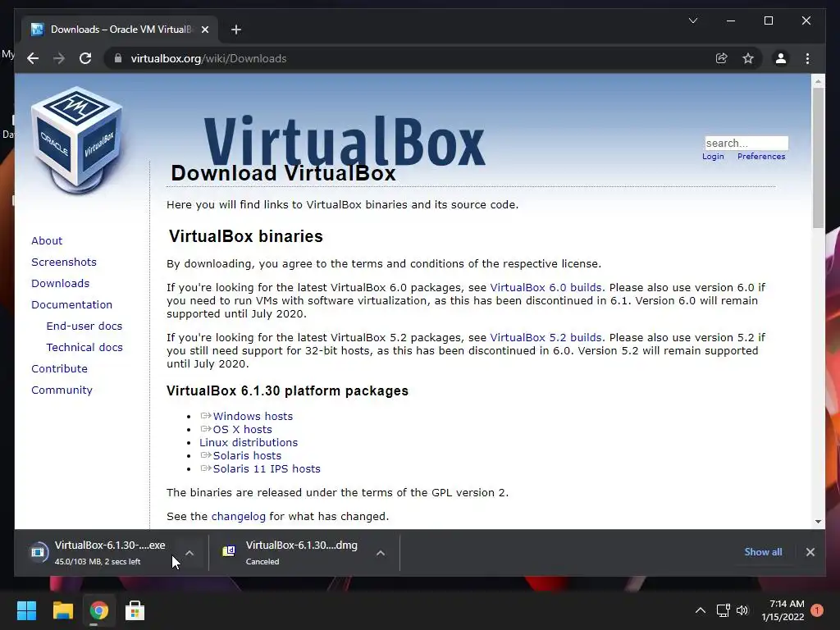The width and height of the screenshot is (840, 630).
Task: Download the OS X hosts package
Action: [242, 430]
